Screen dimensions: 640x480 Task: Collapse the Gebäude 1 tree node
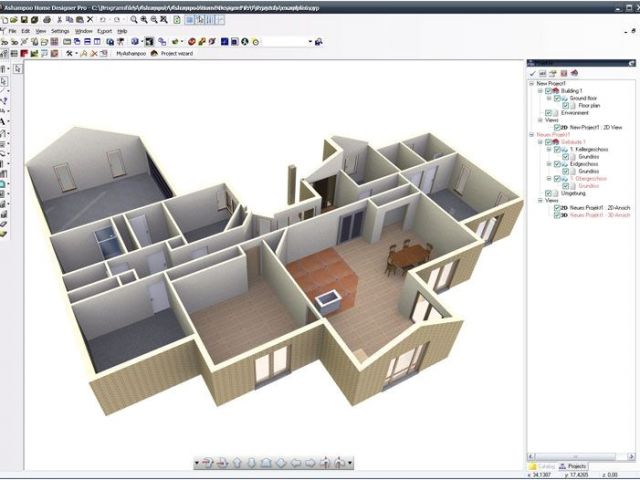pos(541,142)
